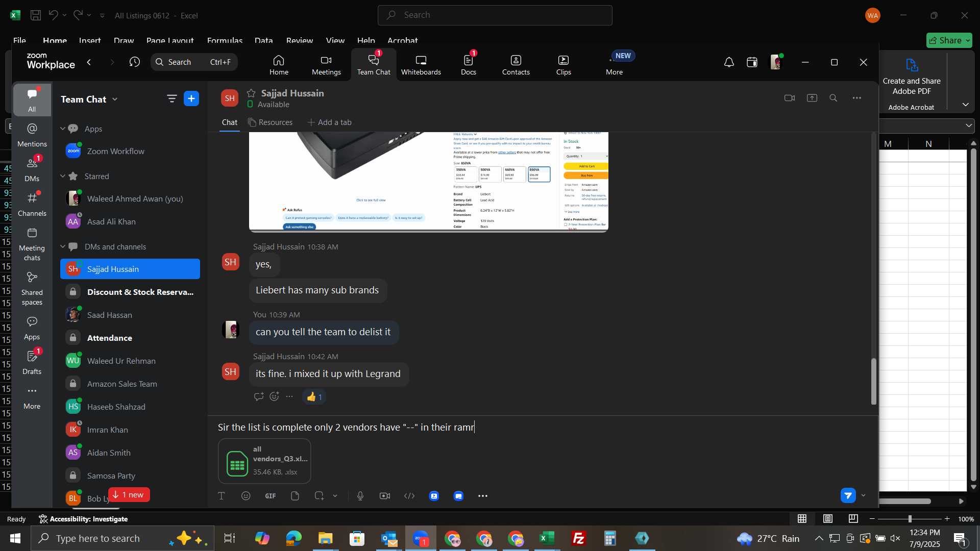This screenshot has width=980, height=551.
Task: Click the Excel zoom slider handle
Action: pyautogui.click(x=910, y=519)
